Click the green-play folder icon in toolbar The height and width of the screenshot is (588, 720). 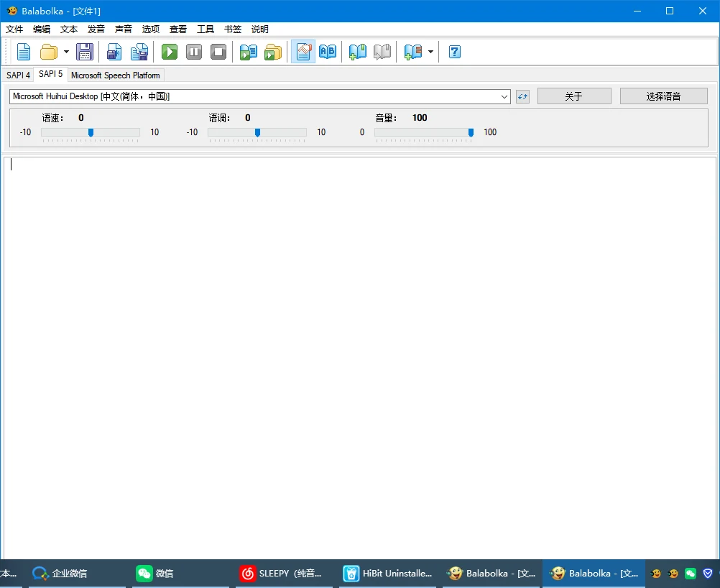273,52
